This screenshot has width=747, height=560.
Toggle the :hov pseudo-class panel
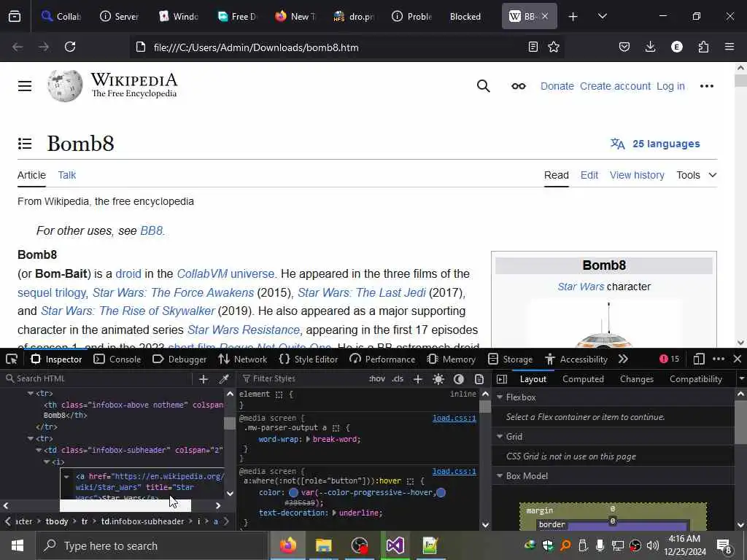click(x=377, y=379)
